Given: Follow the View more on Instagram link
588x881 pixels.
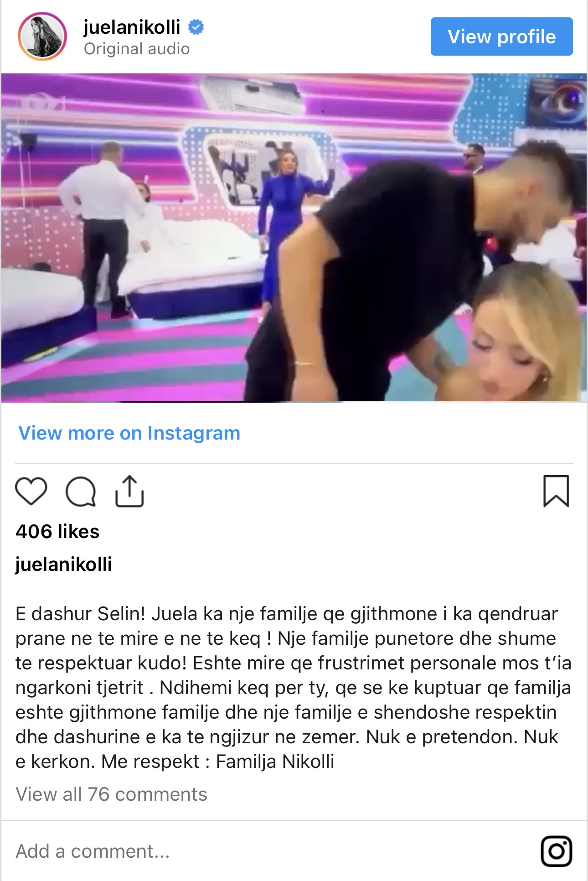Looking at the screenshot, I should tap(129, 433).
